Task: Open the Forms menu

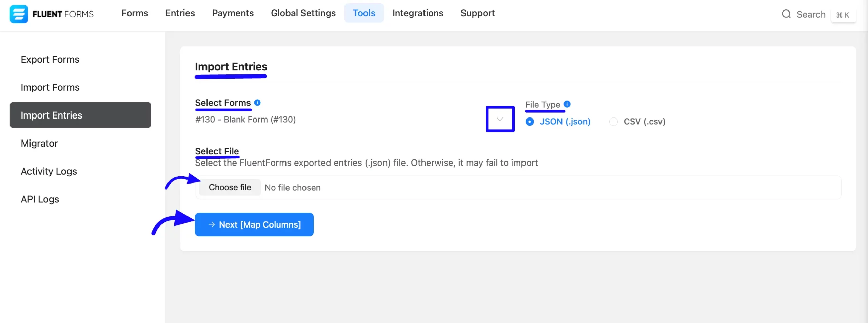Action: (x=135, y=13)
